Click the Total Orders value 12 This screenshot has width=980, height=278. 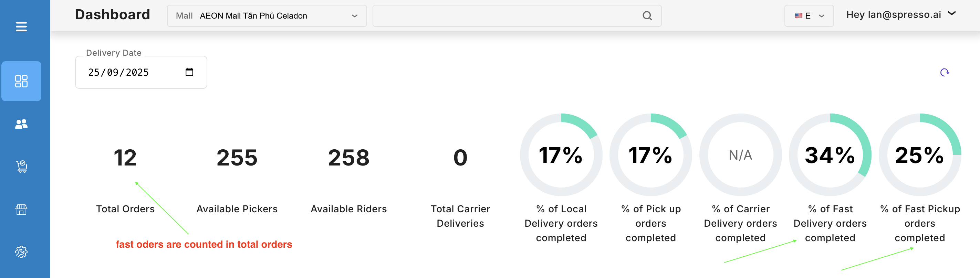click(x=125, y=158)
